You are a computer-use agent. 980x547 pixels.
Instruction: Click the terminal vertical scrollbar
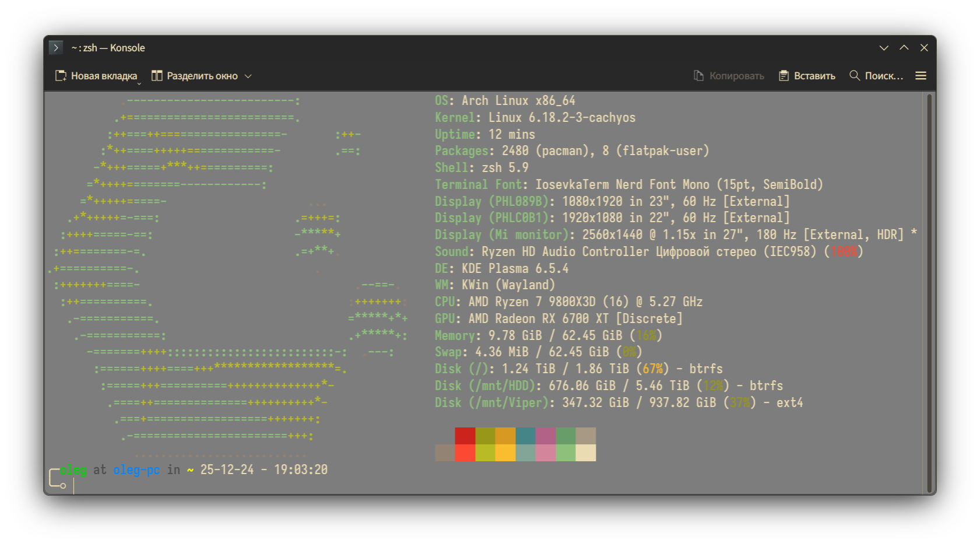(x=929, y=293)
